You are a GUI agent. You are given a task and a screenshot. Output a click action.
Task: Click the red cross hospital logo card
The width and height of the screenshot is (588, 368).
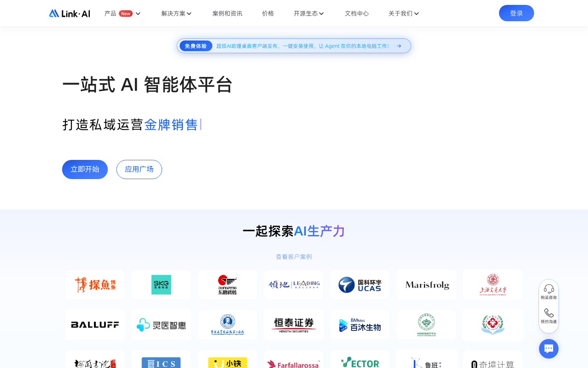tap(493, 325)
